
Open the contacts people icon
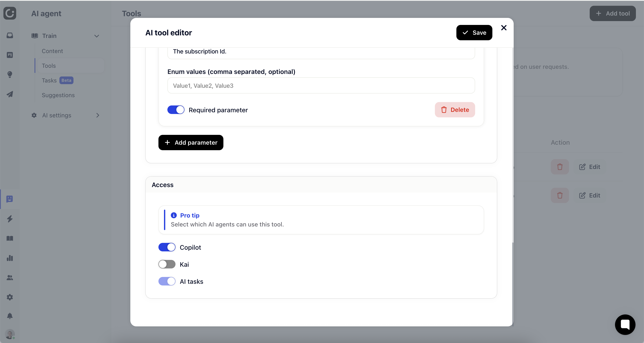(x=10, y=278)
